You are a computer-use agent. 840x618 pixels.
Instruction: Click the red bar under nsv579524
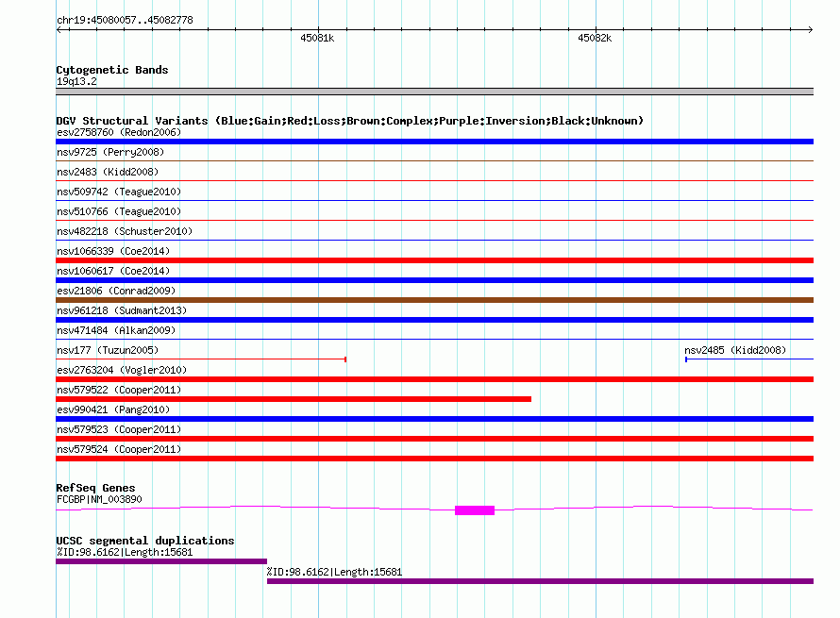point(434,459)
